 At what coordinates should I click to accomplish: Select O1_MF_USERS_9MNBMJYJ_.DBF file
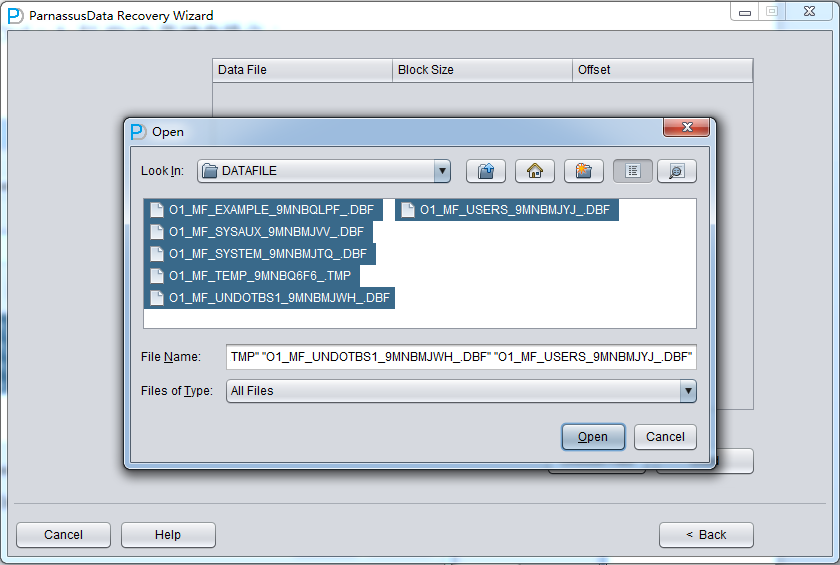point(514,210)
